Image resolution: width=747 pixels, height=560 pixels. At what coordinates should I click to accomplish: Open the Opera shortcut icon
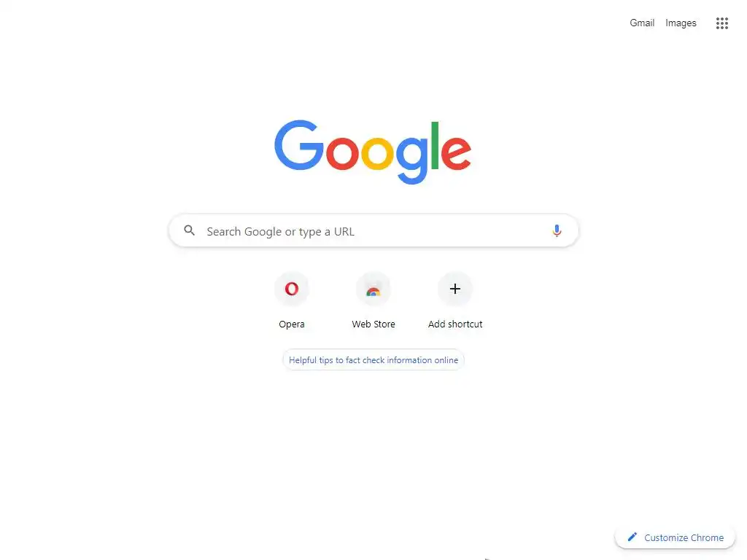[292, 289]
